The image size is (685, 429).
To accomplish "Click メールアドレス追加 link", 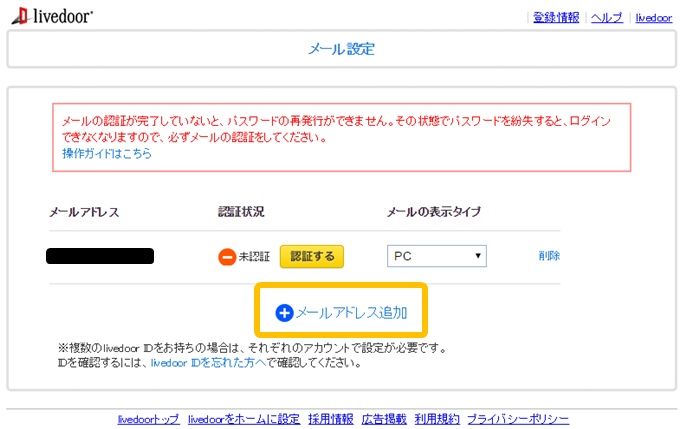I will click(351, 313).
